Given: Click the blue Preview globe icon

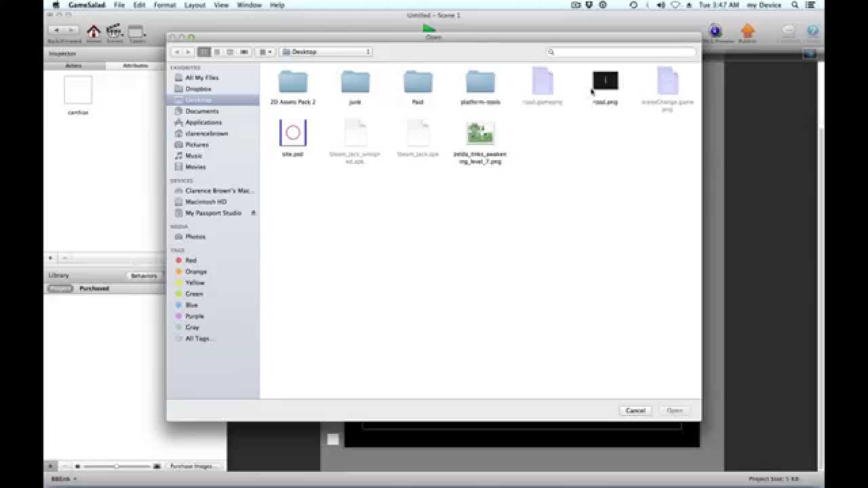Looking at the screenshot, I should point(715,30).
